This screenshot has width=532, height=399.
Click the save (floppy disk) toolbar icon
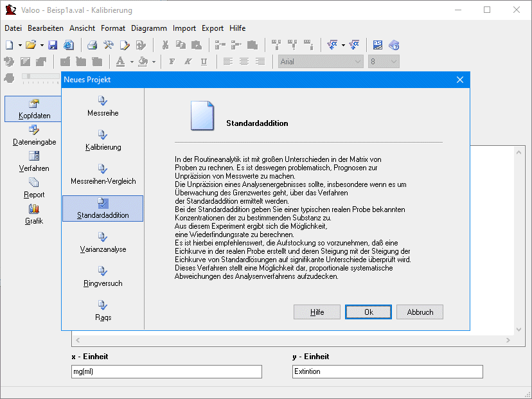(x=53, y=45)
